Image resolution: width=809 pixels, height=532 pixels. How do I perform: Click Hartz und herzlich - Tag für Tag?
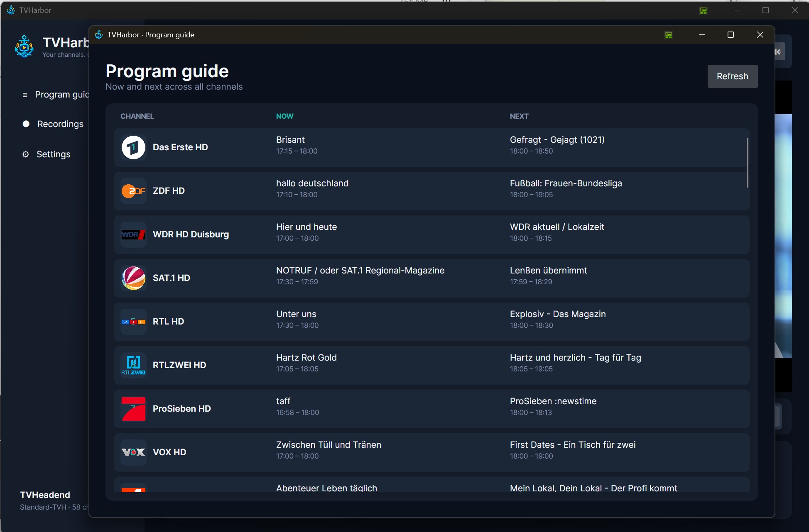click(x=576, y=358)
